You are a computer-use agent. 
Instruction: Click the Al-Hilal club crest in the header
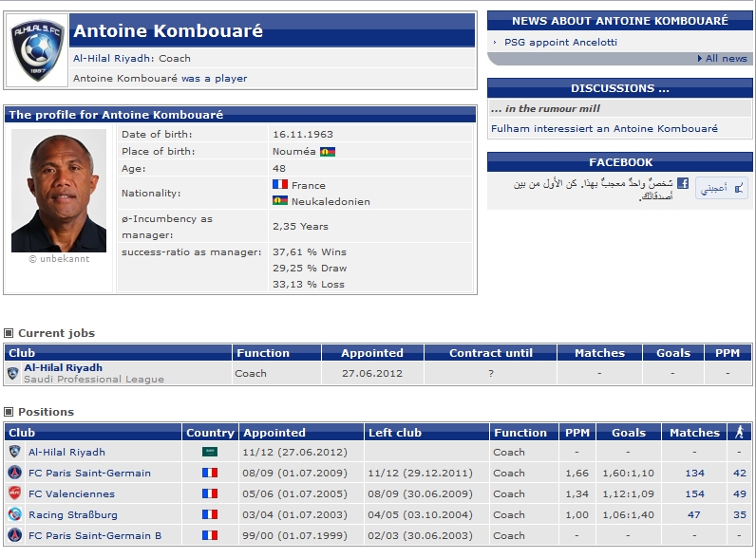click(x=38, y=50)
